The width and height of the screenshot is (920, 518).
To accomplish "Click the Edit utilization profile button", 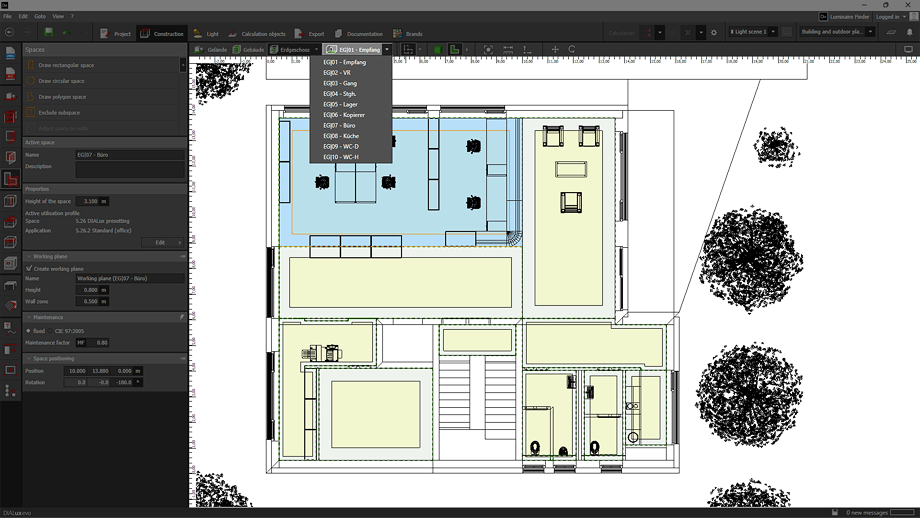I will click(160, 242).
